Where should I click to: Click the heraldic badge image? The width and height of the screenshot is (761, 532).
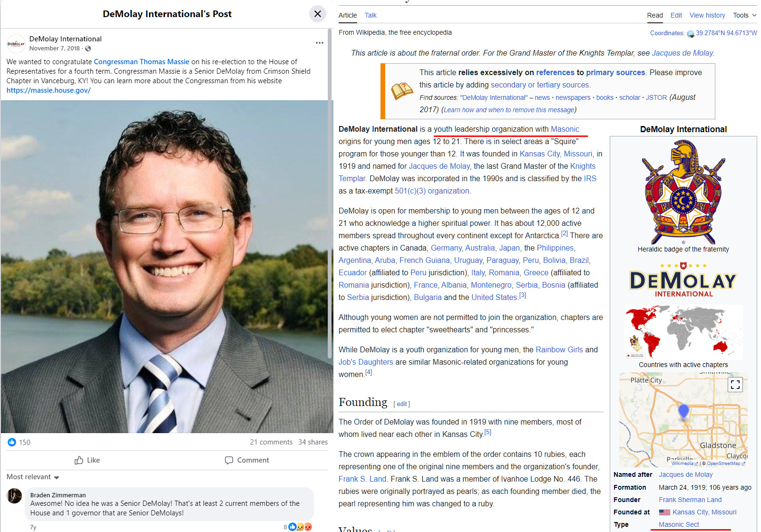tap(683, 192)
